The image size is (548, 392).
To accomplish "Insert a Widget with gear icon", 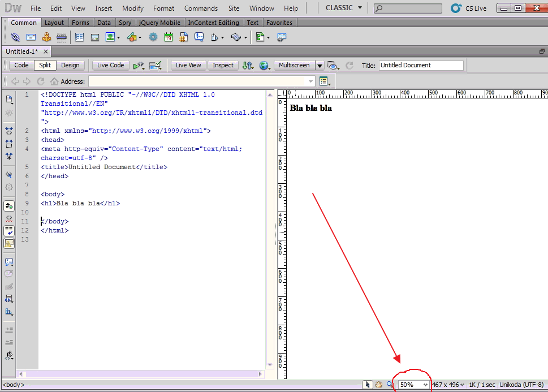I will 153,37.
